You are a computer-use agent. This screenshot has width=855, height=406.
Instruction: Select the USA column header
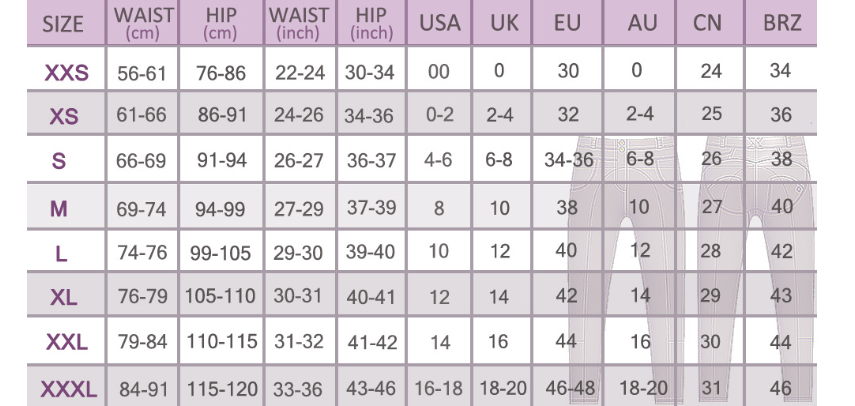(439, 23)
